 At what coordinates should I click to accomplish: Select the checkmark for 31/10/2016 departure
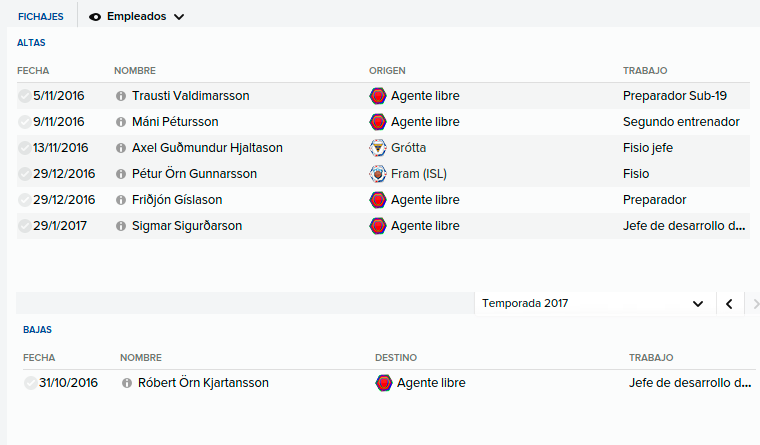click(31, 383)
